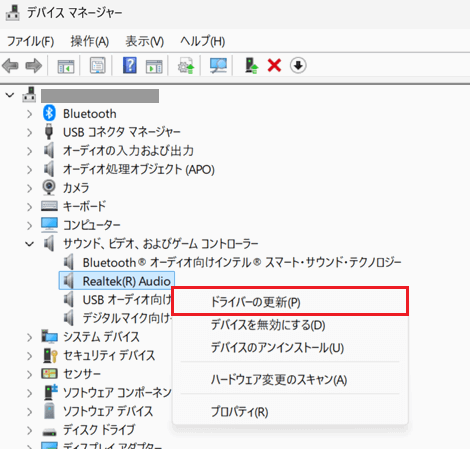
Task: Collapse サウンド、ビデオ、およびゲーム コントローラー category
Action: (x=29, y=244)
